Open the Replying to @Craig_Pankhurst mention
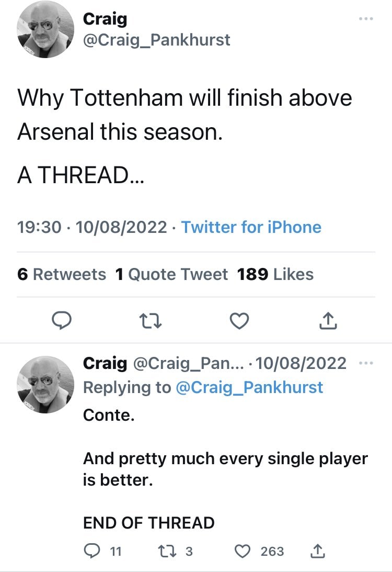392x572 pixels. point(248,387)
